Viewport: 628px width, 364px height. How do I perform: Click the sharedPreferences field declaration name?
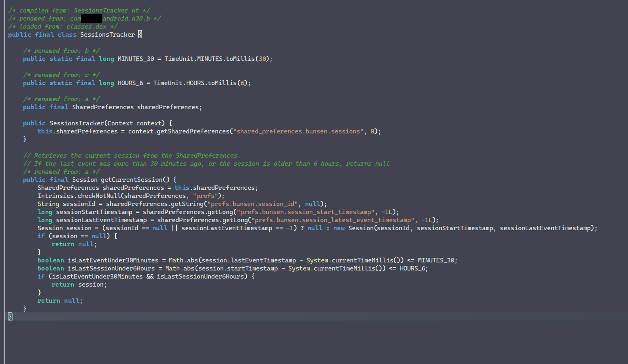pyautogui.click(x=168, y=107)
